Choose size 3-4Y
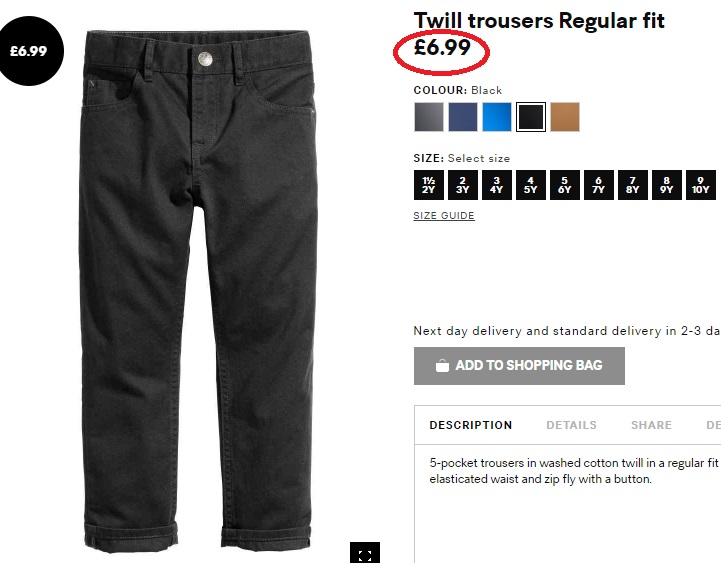Screen dimensions: 721x563 (x=497, y=185)
